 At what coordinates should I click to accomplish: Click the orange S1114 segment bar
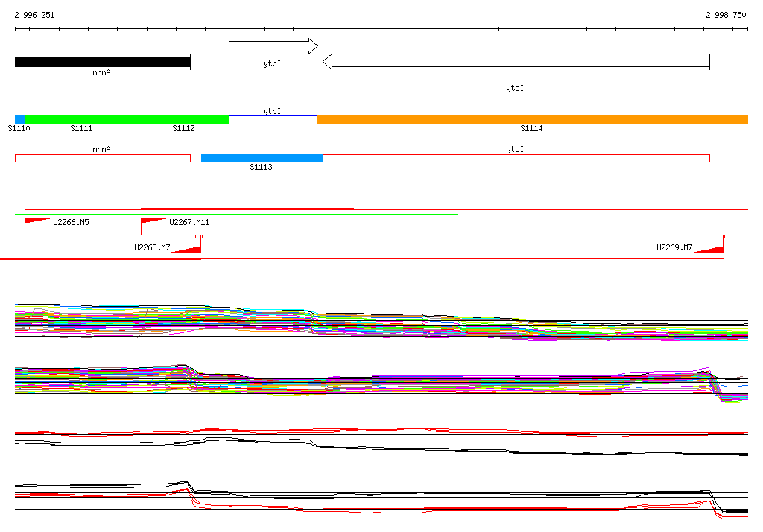[533, 120]
